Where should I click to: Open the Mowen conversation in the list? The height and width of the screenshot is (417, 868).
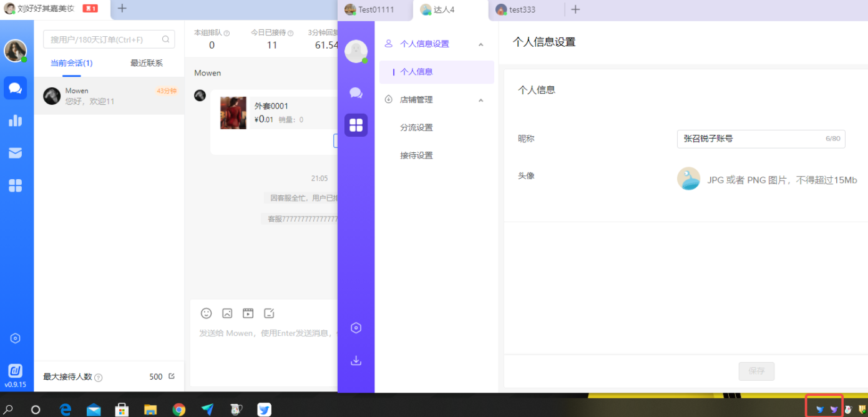click(109, 96)
